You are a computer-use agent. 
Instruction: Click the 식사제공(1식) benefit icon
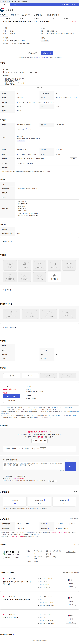(54, 277)
